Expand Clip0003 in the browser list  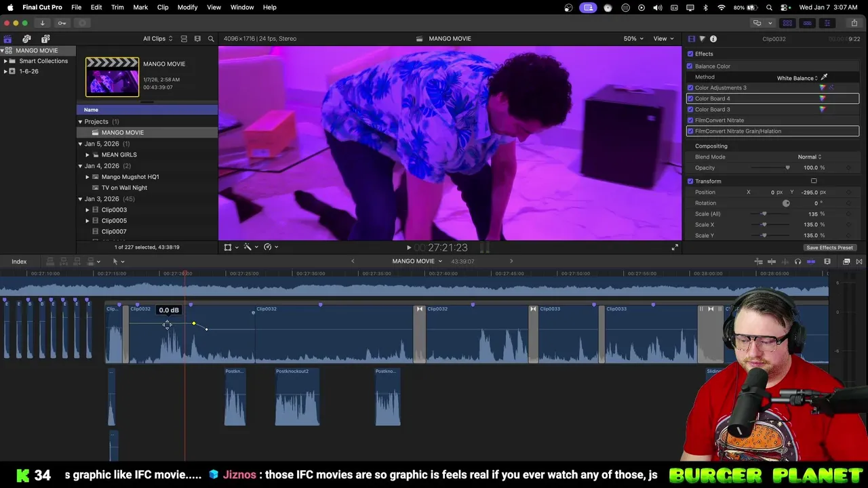point(87,209)
